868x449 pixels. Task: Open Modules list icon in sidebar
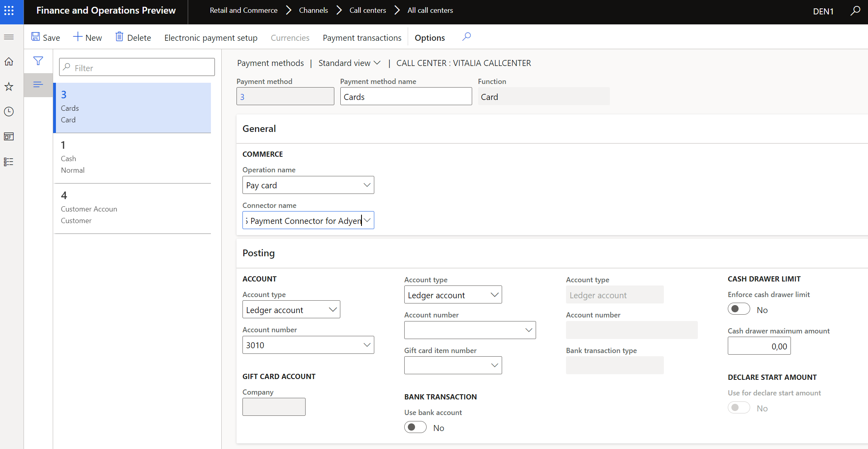[x=9, y=162]
